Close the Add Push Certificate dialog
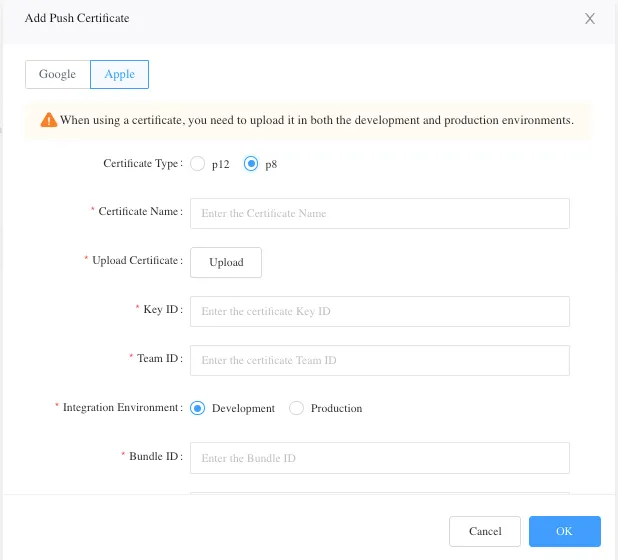The height and width of the screenshot is (560, 618). click(589, 19)
